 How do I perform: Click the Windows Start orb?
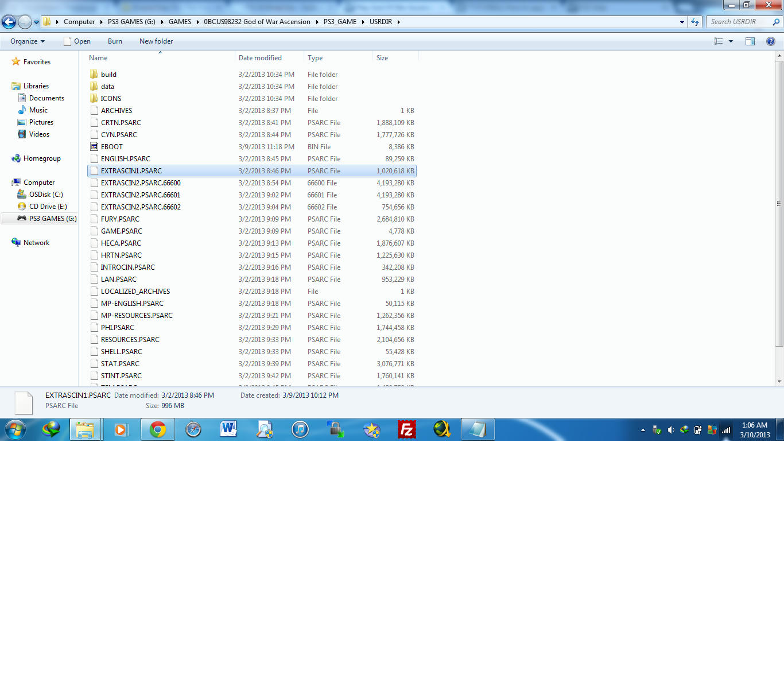[15, 429]
